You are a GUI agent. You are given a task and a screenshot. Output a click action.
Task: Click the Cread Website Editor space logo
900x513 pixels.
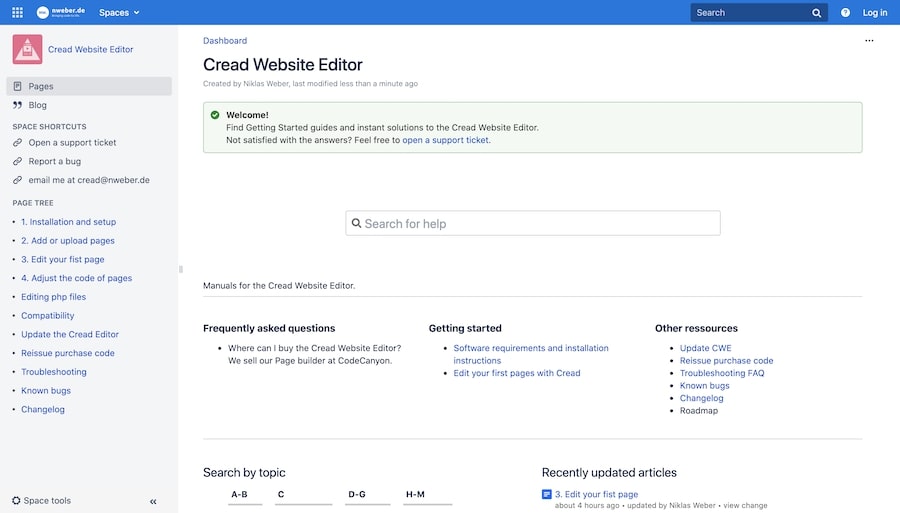tap(27, 49)
